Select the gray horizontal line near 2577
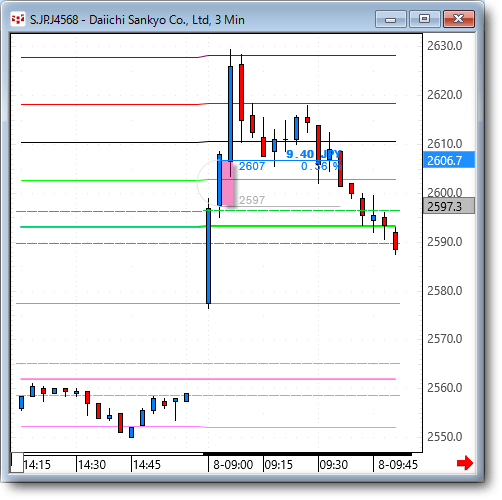The height and width of the screenshot is (500, 502). 208,303
